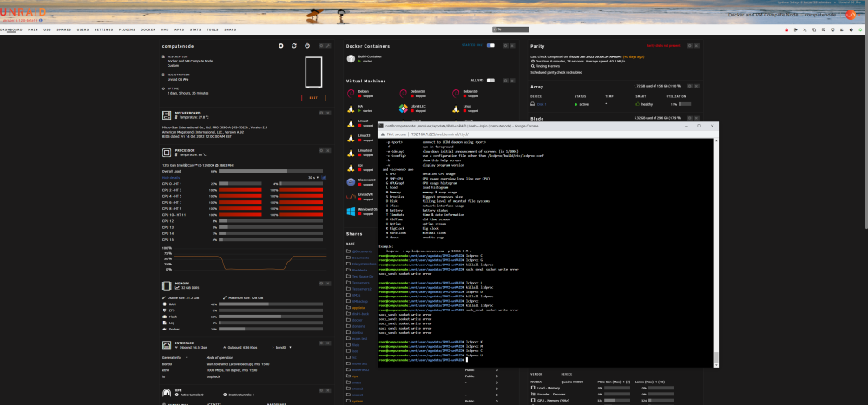
Task: Click the red lock icon in top toolbar
Action: pyautogui.click(x=786, y=29)
